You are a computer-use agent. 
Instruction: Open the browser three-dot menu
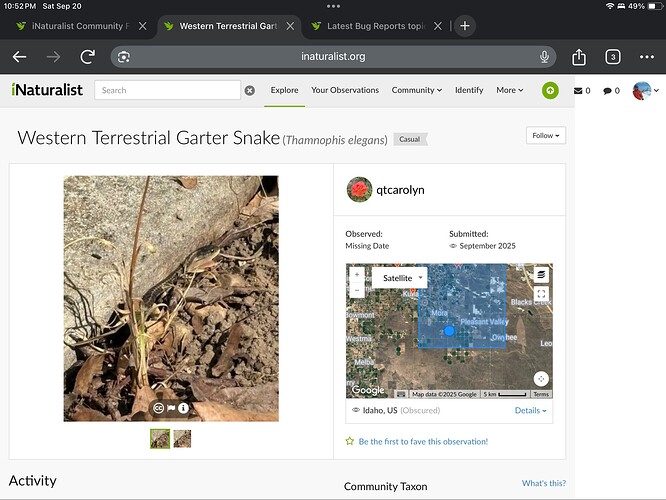pos(646,56)
